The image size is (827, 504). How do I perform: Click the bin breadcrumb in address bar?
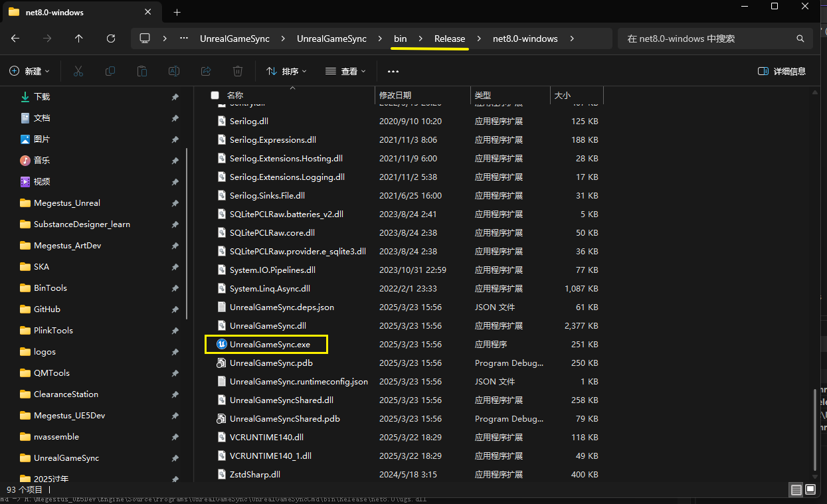pos(400,39)
